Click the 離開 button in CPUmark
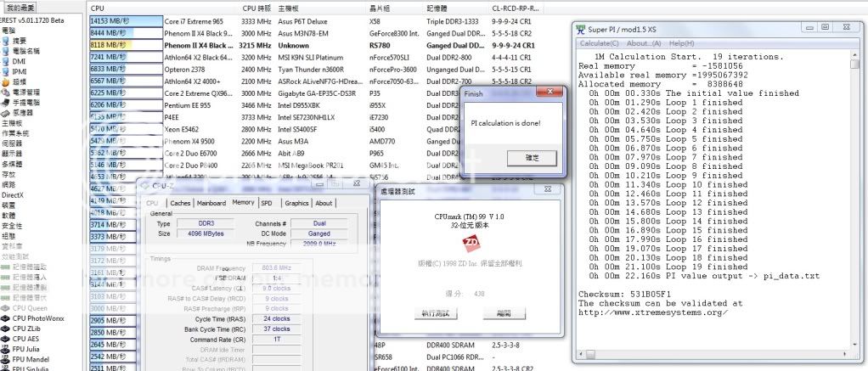The image size is (868, 371). (502, 313)
